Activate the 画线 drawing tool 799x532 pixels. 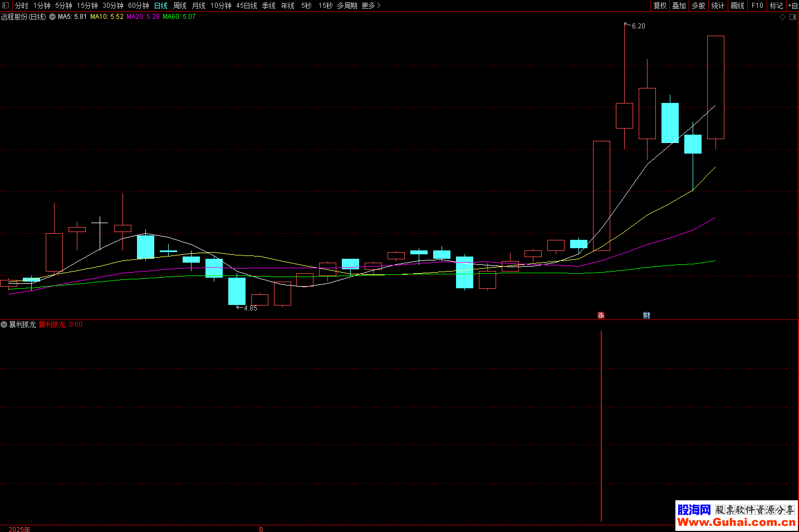(x=737, y=6)
